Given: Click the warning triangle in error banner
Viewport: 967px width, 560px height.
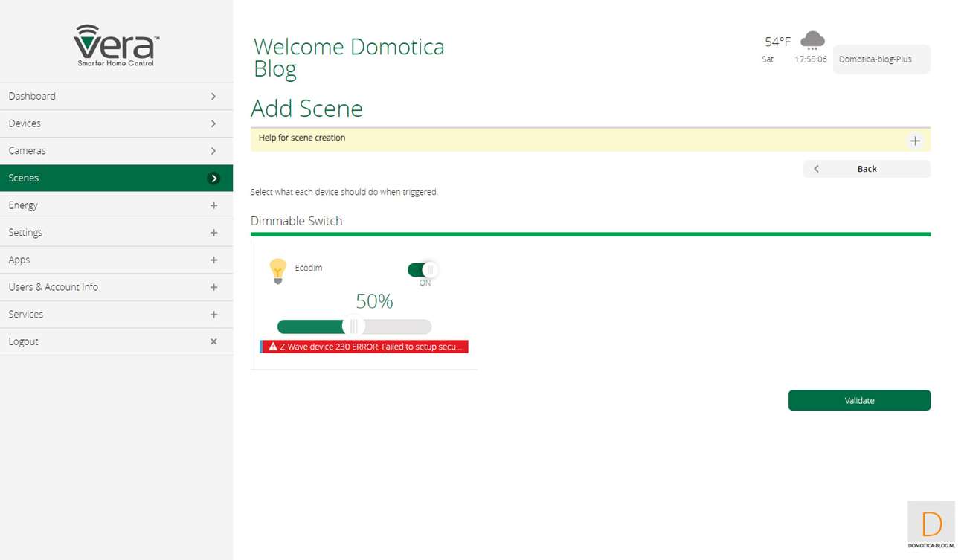Looking at the screenshot, I should tap(273, 347).
